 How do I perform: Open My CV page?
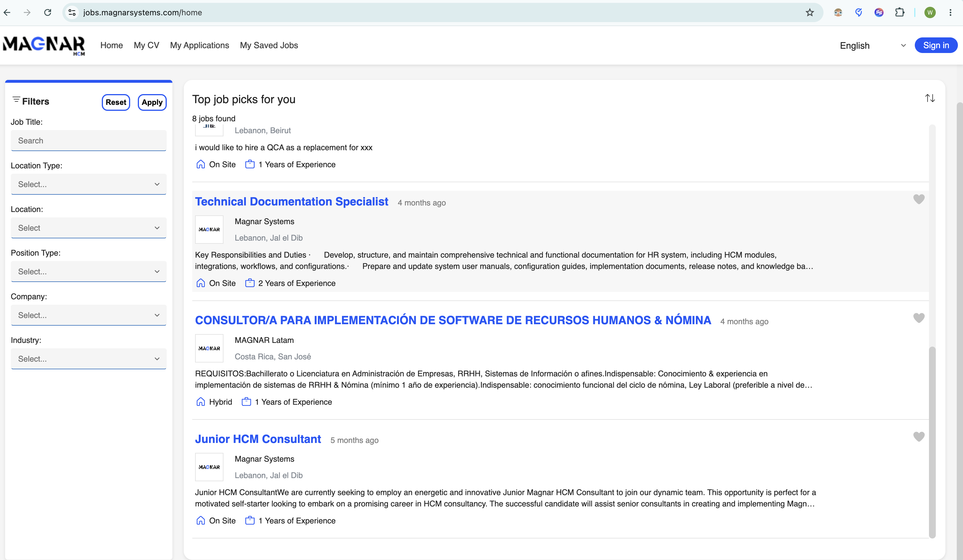[146, 45]
